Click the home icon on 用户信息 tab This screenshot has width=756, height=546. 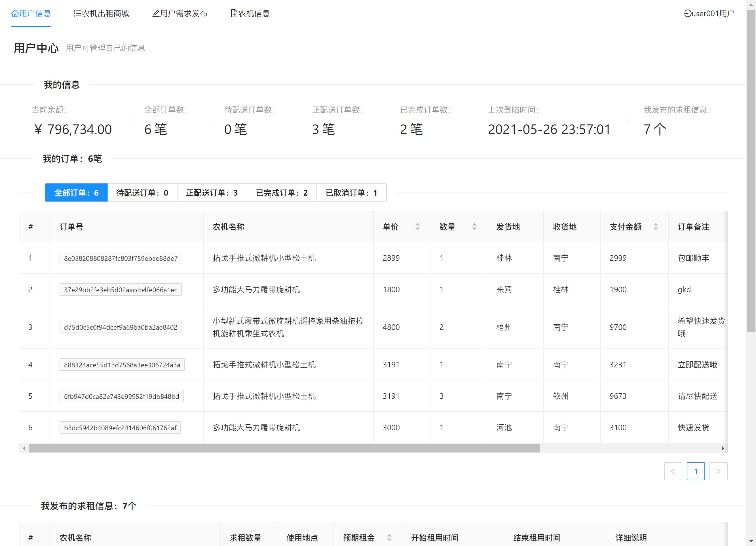pyautogui.click(x=15, y=13)
